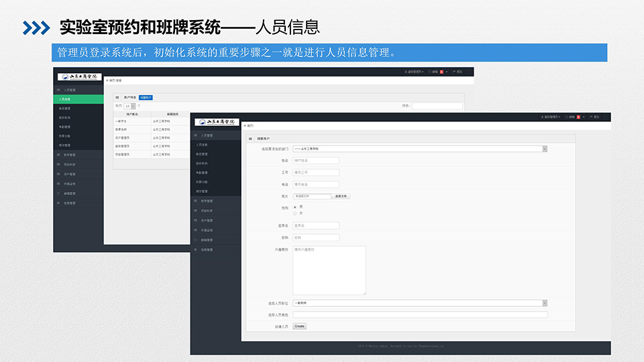
Task: Select the 男 gender radio button
Action: tap(295, 206)
